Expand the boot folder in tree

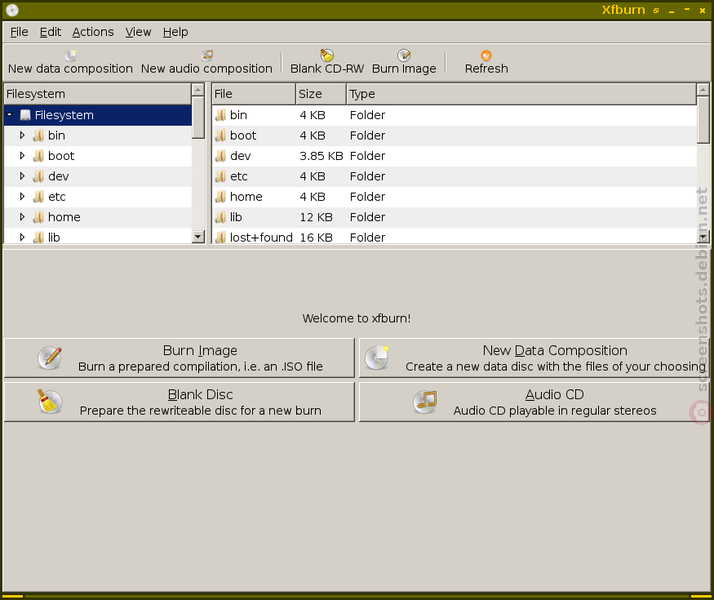(22, 156)
